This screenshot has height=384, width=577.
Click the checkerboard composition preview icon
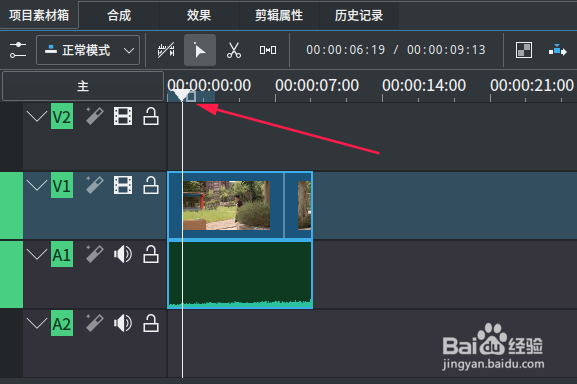point(524,50)
